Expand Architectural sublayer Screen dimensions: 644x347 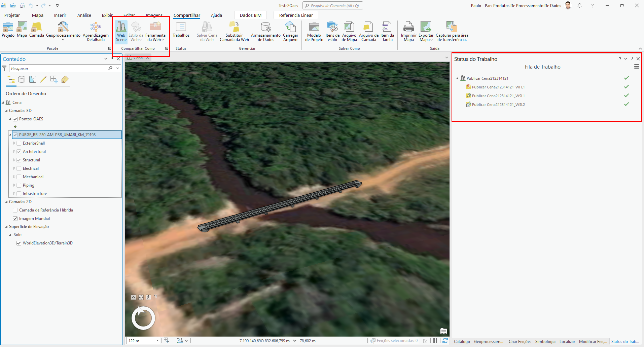[14, 152]
